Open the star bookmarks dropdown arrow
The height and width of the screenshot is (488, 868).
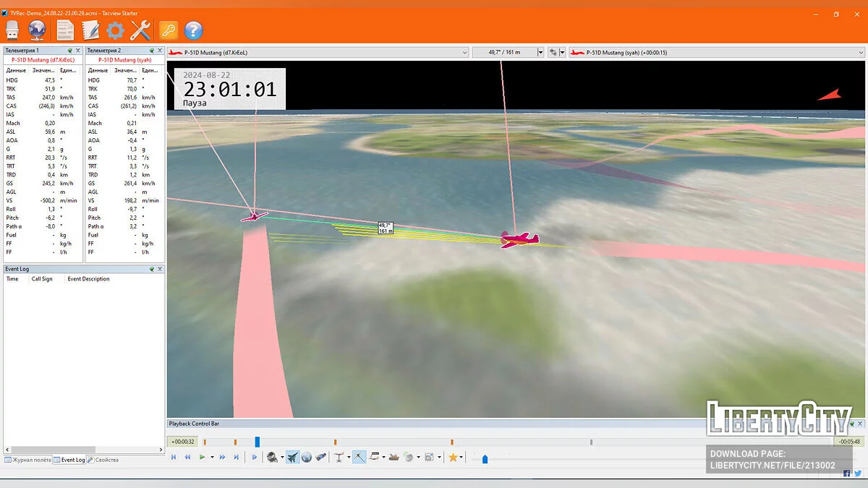462,458
